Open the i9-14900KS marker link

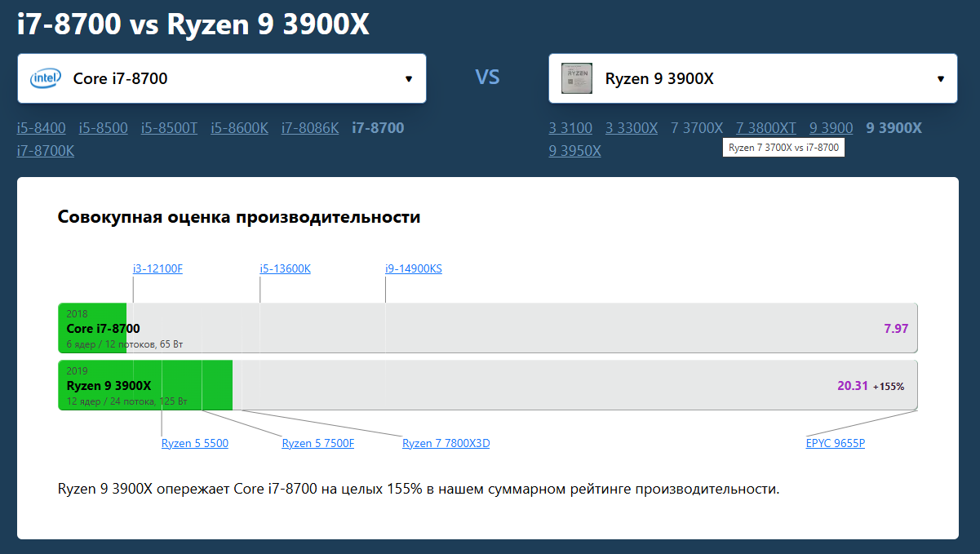coord(414,268)
